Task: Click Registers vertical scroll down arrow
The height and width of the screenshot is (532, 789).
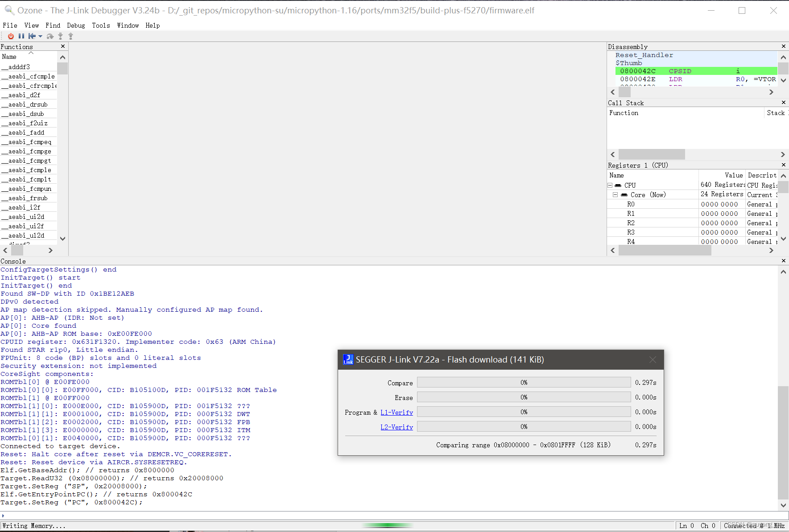Action: tap(783, 239)
